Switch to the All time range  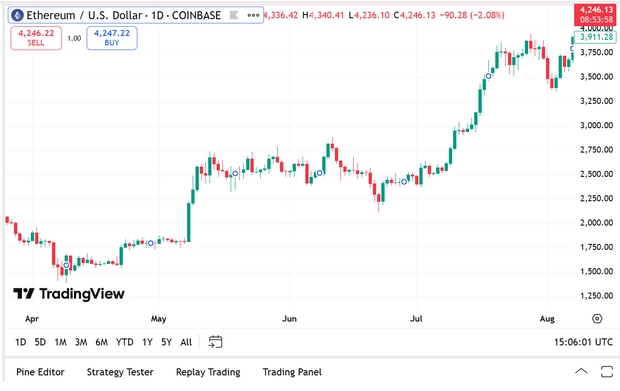(x=186, y=342)
